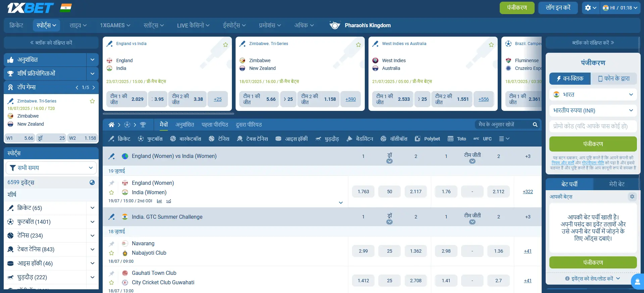Open the bet slip settings gear icon
Image resolution: width=644 pixels, height=293 pixels.
(x=632, y=197)
